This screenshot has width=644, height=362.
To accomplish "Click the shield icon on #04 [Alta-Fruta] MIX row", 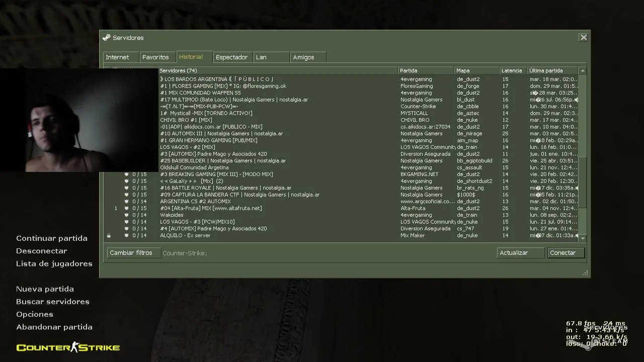I will point(127,208).
